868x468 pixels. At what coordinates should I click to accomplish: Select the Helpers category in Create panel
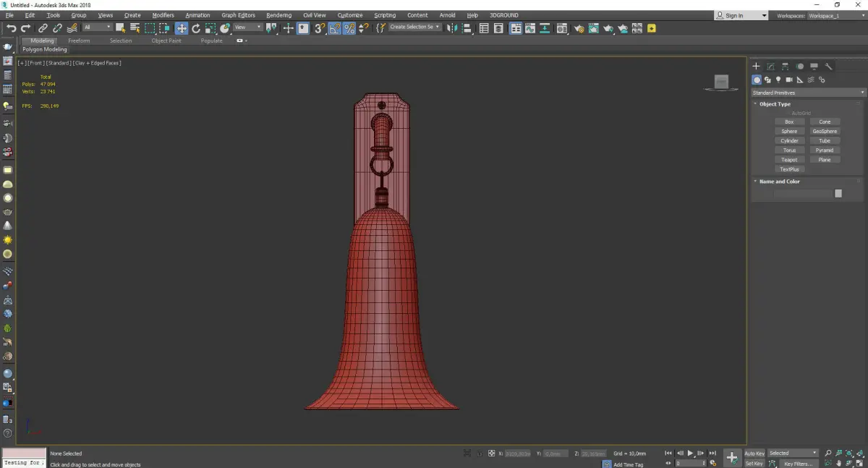(800, 80)
